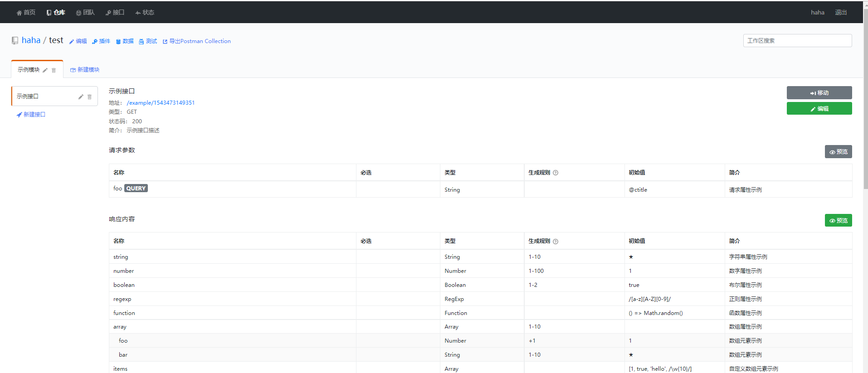Click the boolean row name
This screenshot has height=373, width=868.
[124, 285]
